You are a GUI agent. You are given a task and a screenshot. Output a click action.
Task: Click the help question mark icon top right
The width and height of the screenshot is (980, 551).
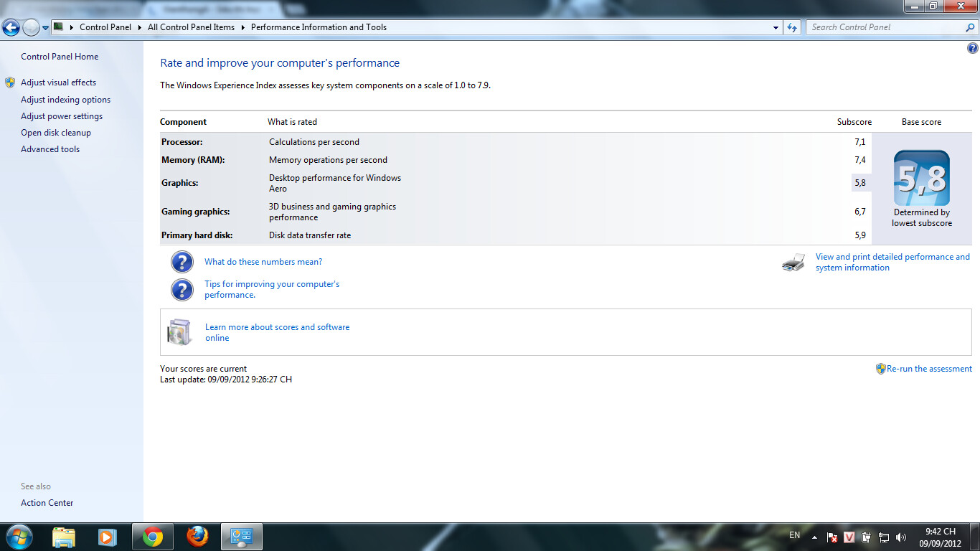pyautogui.click(x=973, y=49)
